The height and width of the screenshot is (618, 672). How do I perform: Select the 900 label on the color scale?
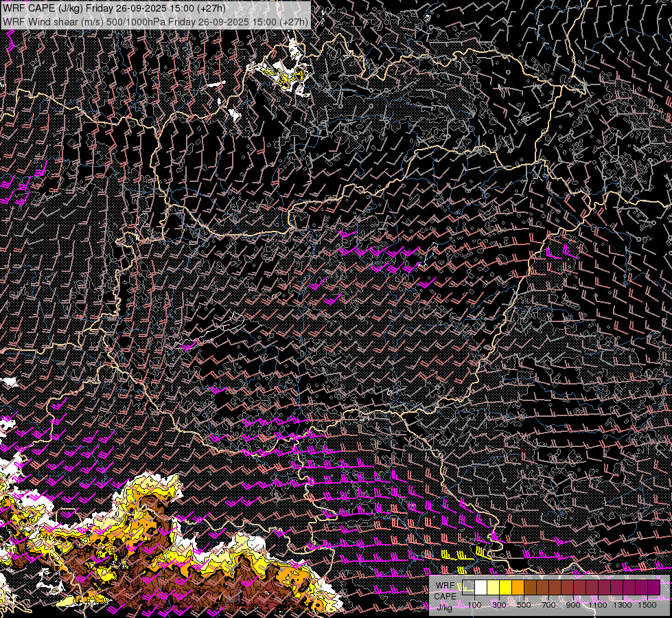click(573, 604)
